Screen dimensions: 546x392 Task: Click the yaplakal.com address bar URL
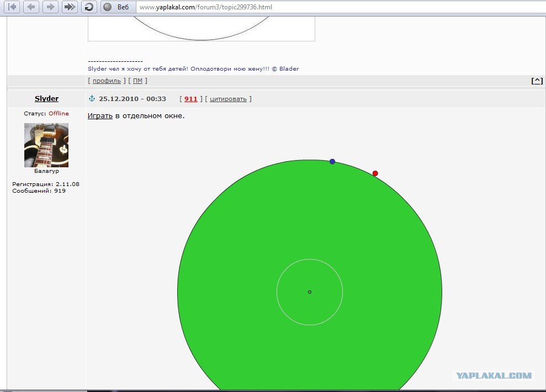click(x=206, y=7)
